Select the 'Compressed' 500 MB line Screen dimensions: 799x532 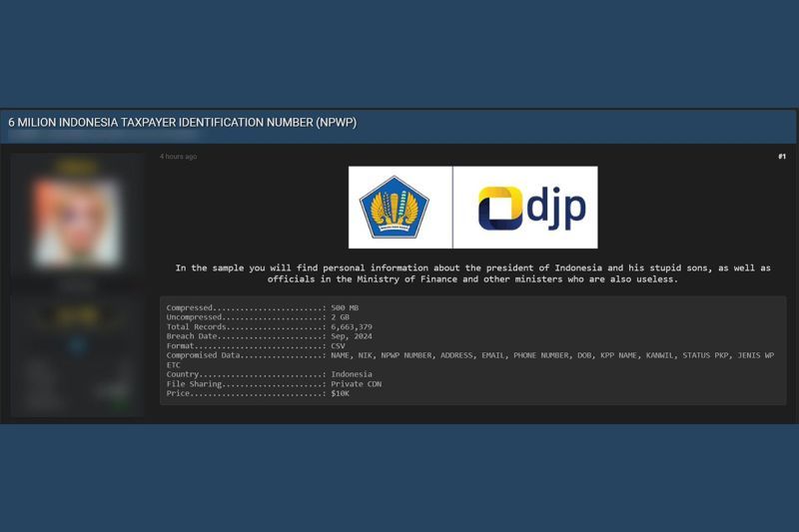click(x=263, y=307)
